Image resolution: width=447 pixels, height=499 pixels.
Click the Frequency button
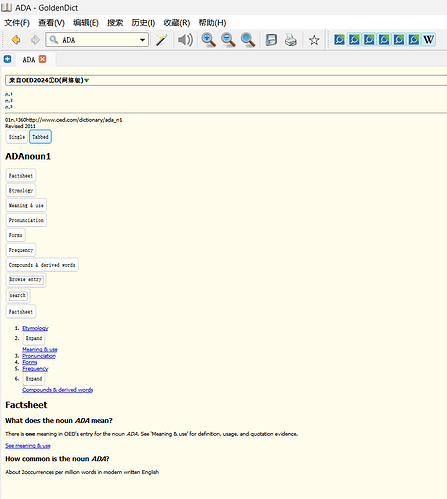21,250
